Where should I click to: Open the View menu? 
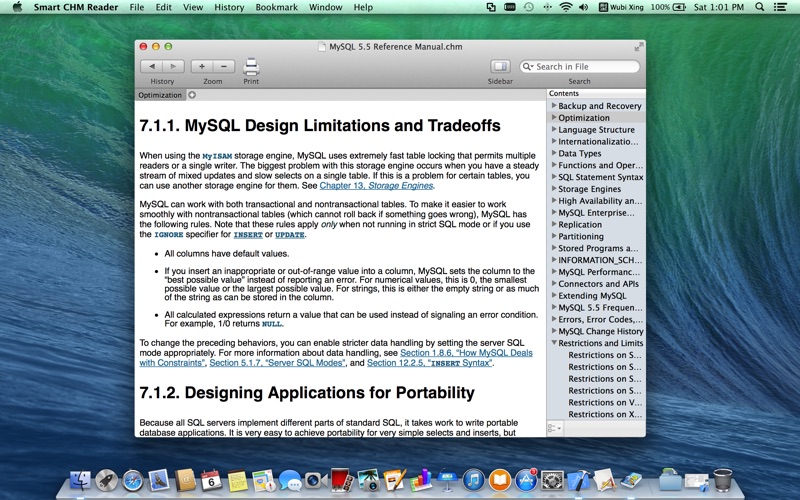[193, 7]
